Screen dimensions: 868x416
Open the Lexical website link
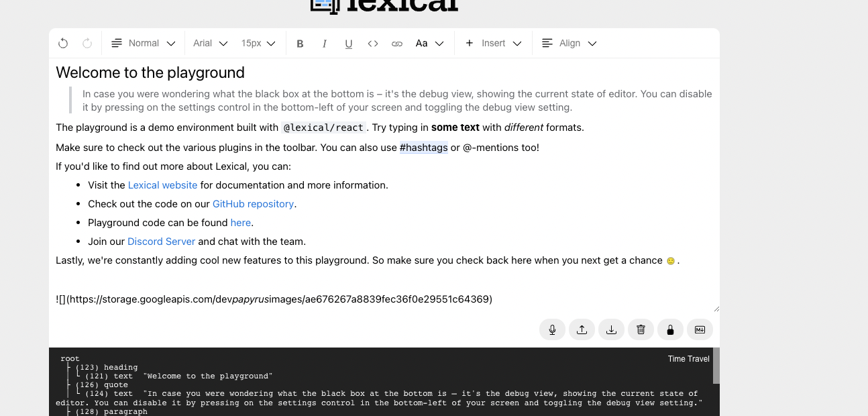(163, 185)
